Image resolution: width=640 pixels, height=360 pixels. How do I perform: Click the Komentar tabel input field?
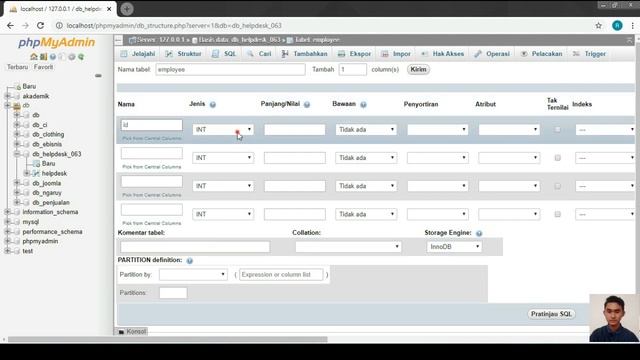point(195,247)
